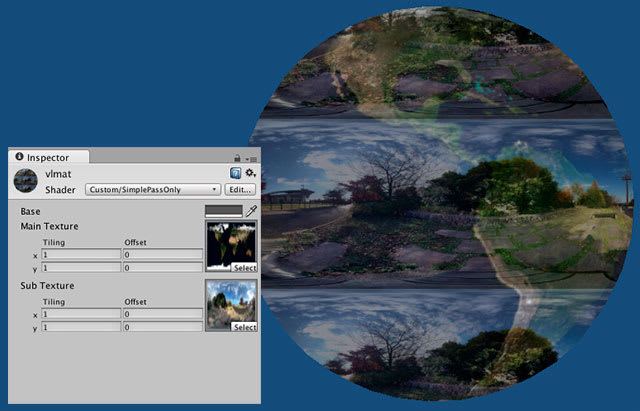640x411 pixels.
Task: Pick Base color with the eyedropper
Action: [x=251, y=211]
